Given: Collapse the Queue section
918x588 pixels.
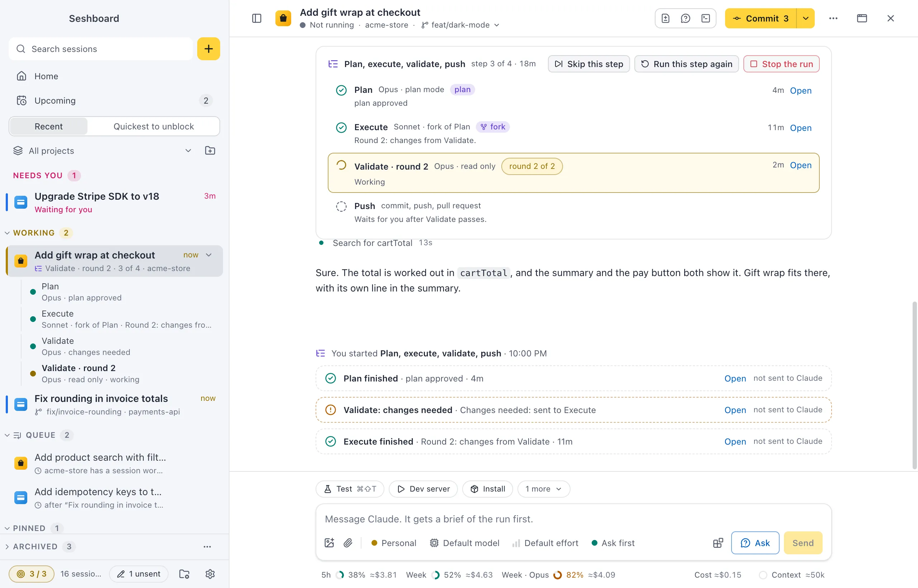Looking at the screenshot, I should click(x=7, y=435).
